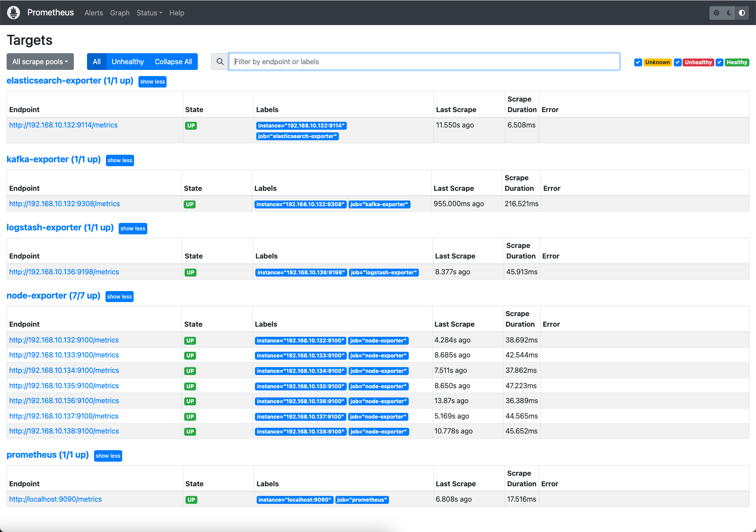The image size is (756, 532).
Task: Select the 216.521ms scrape duration cell
Action: [521, 204]
